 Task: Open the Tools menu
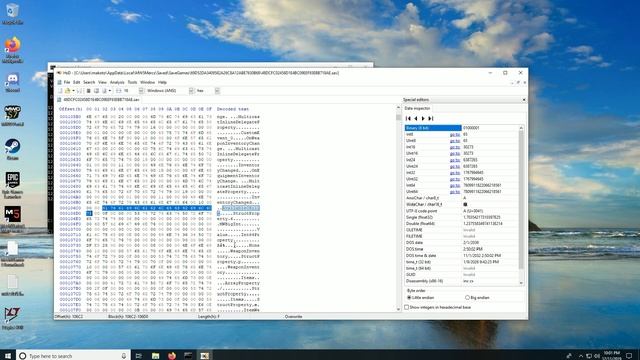[x=132, y=82]
